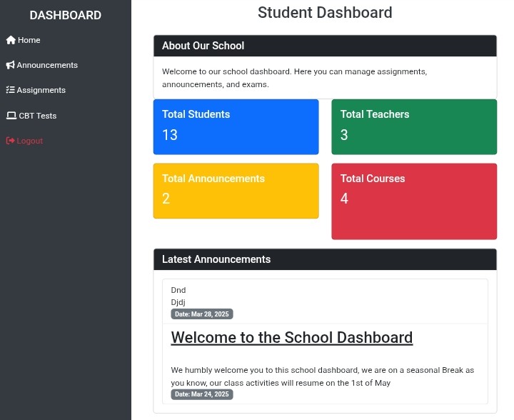
Task: Open the yellow Total Announcements card
Action: coord(236,191)
